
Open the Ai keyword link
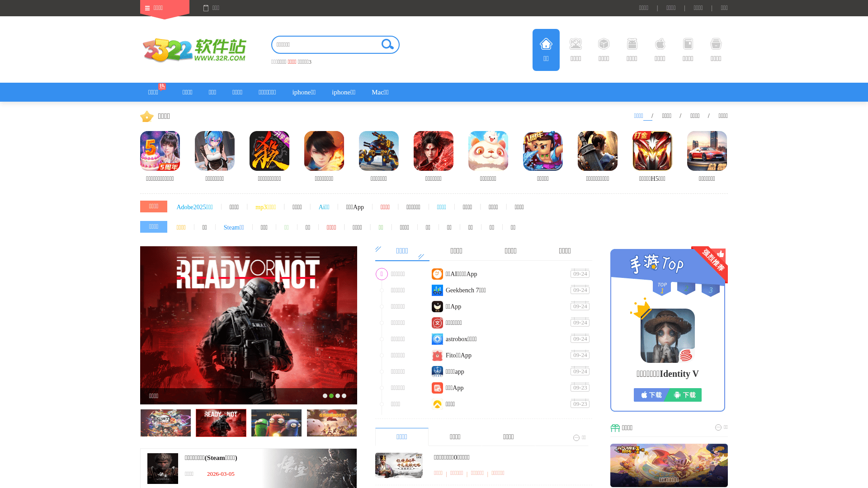coord(324,207)
